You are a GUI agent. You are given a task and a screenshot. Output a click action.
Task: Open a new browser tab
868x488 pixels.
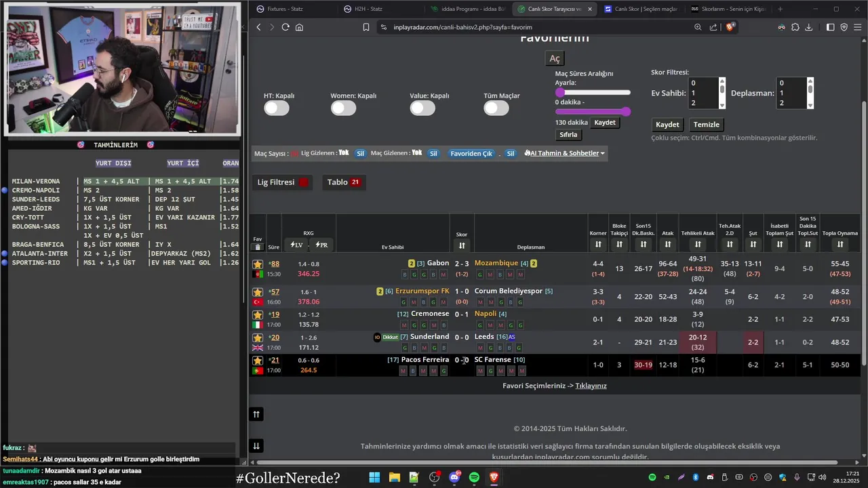780,9
